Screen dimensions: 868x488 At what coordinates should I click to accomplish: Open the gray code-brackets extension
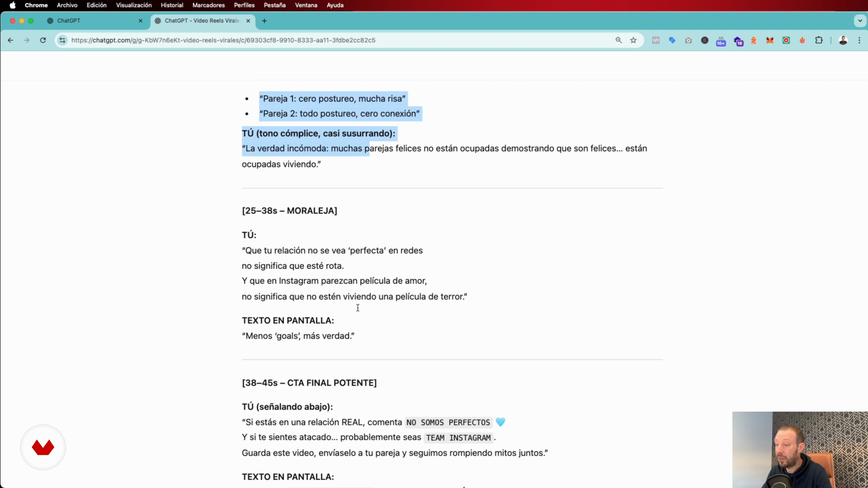656,40
